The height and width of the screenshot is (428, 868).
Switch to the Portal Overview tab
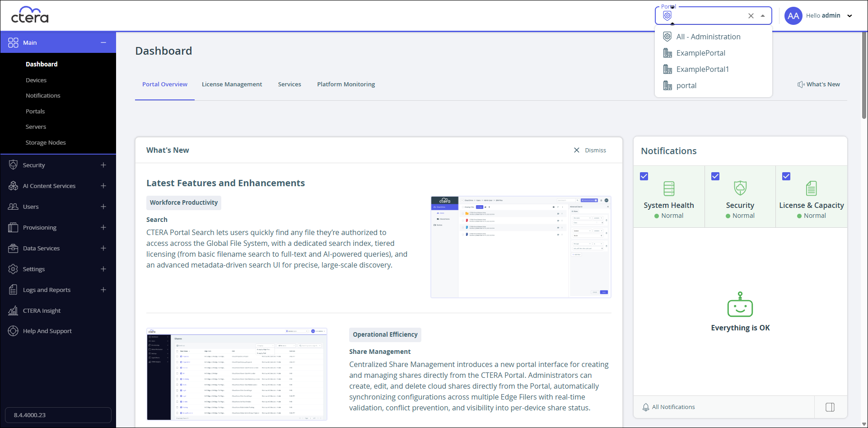[x=165, y=85]
